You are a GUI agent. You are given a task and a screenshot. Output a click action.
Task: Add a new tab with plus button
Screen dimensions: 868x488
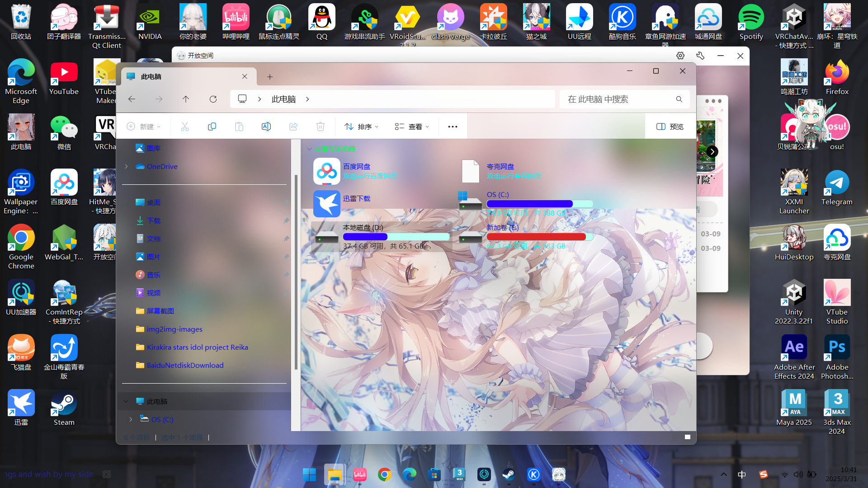pos(270,77)
